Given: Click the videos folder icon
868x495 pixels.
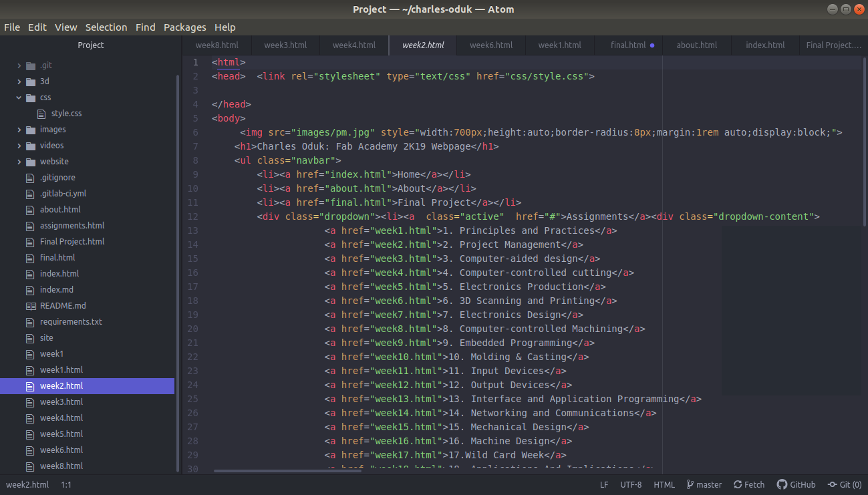Looking at the screenshot, I should [x=30, y=146].
